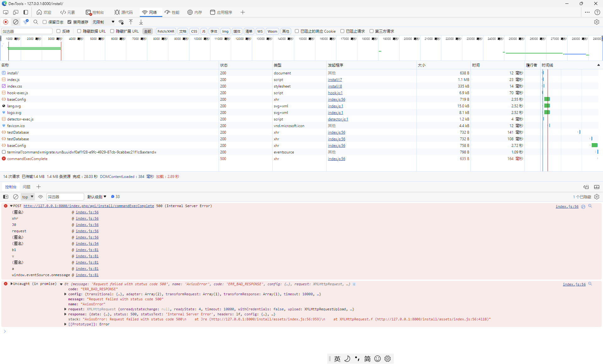The width and height of the screenshot is (603, 364).
Task: Stop recording network log
Action: pos(6,22)
